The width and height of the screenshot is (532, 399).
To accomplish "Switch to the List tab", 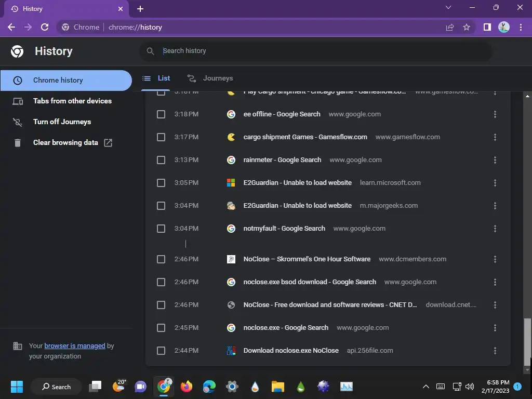I will [156, 78].
